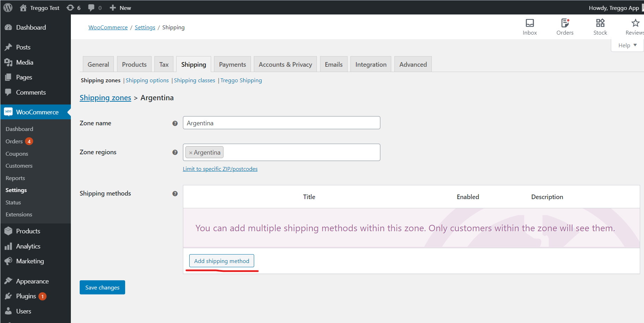Remove Argentina tag from Zone regions
Screen dimensions: 644x323
191,153
